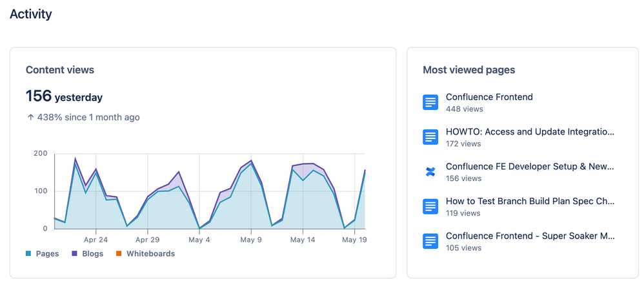The width and height of the screenshot is (644, 285).
Task: Toggle the Blogs legend color swatch
Action: pos(75,254)
